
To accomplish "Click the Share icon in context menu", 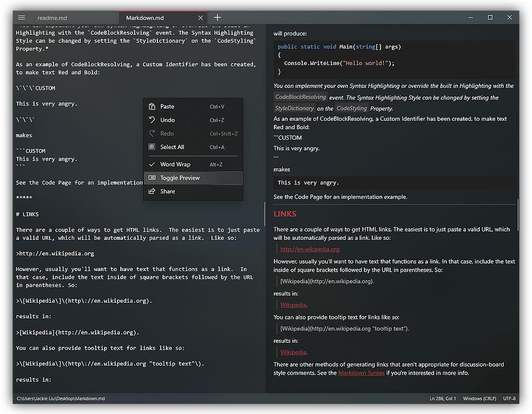I will coord(152,191).
